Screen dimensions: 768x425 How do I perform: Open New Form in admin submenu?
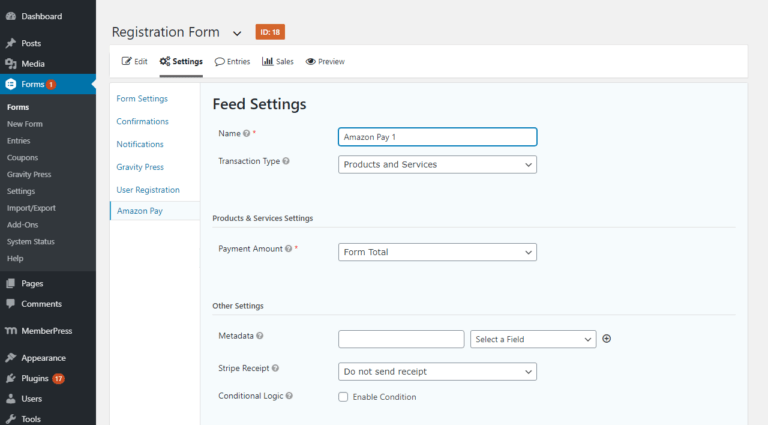point(25,124)
